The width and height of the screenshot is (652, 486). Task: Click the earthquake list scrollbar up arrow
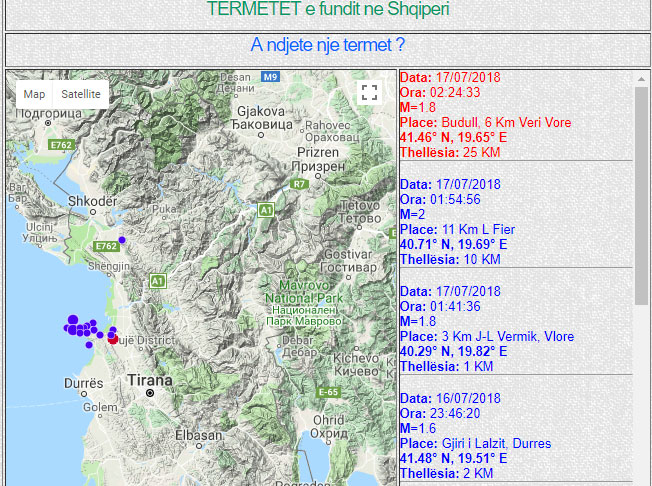[642, 78]
